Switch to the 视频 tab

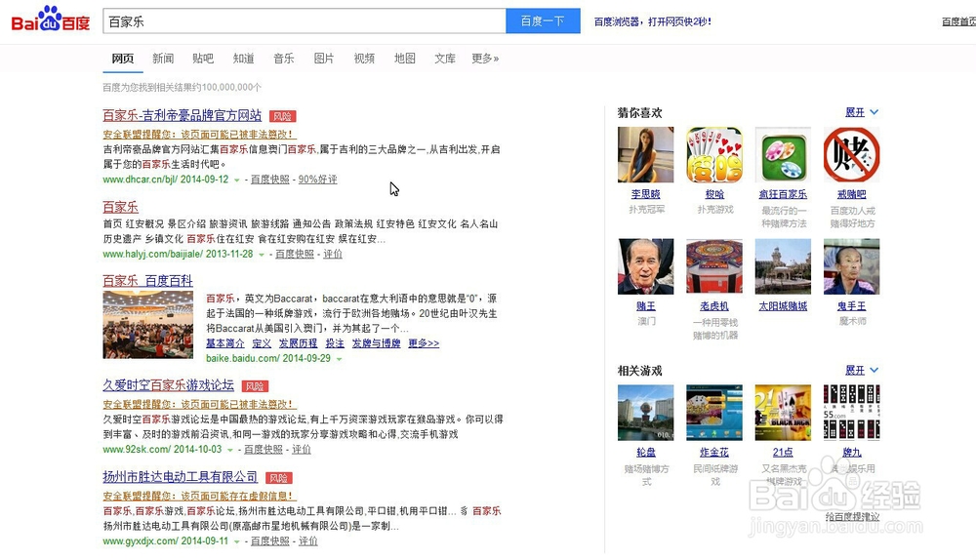(x=364, y=59)
